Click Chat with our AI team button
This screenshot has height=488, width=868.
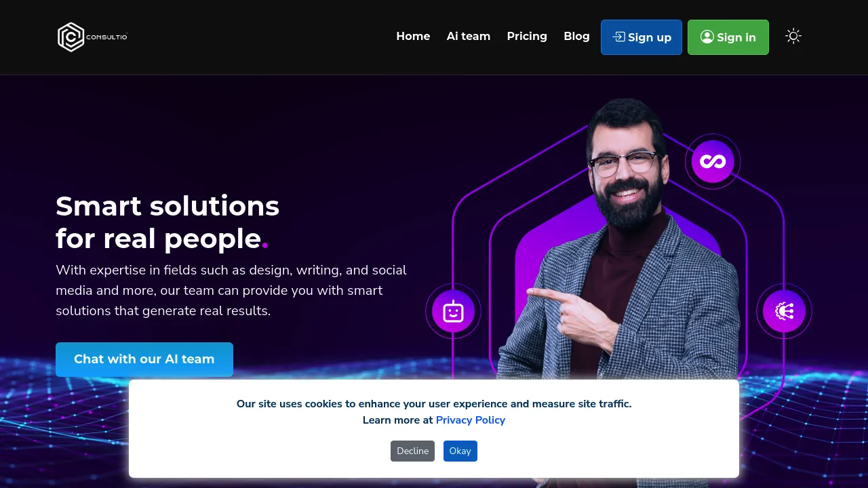(144, 359)
